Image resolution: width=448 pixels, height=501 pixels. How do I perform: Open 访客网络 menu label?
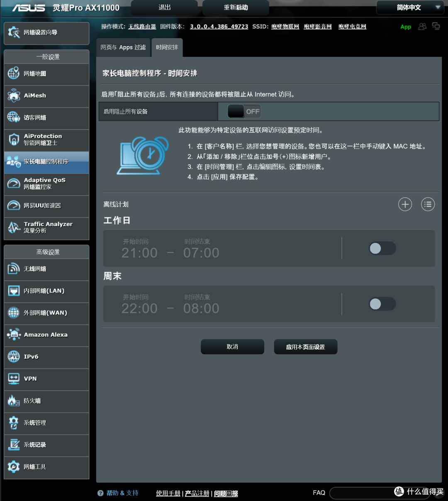tap(35, 117)
